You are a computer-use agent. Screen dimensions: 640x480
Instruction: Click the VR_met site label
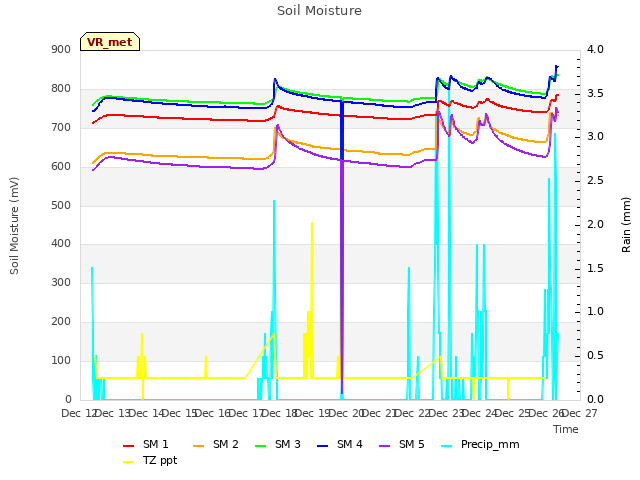click(x=110, y=42)
